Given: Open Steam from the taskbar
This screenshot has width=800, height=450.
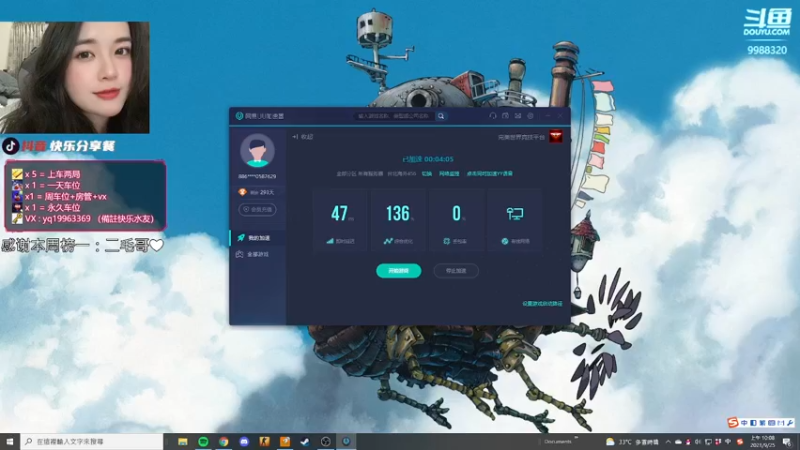Looking at the screenshot, I should tap(305, 441).
